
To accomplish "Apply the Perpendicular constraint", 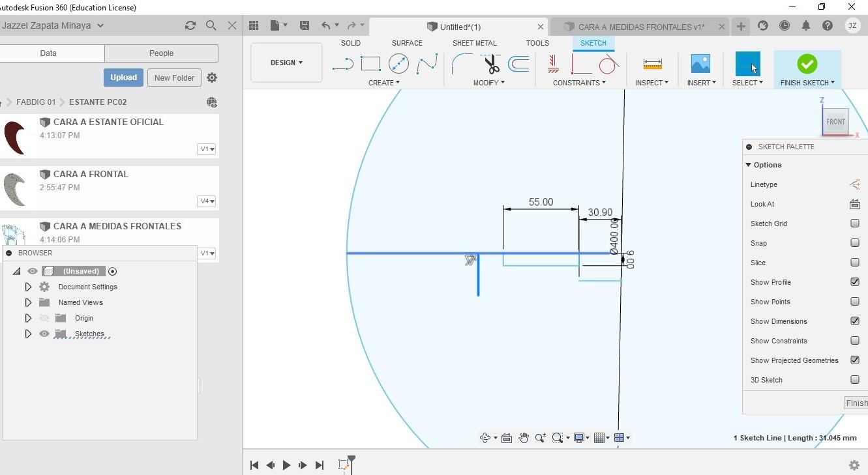I will 581,64.
